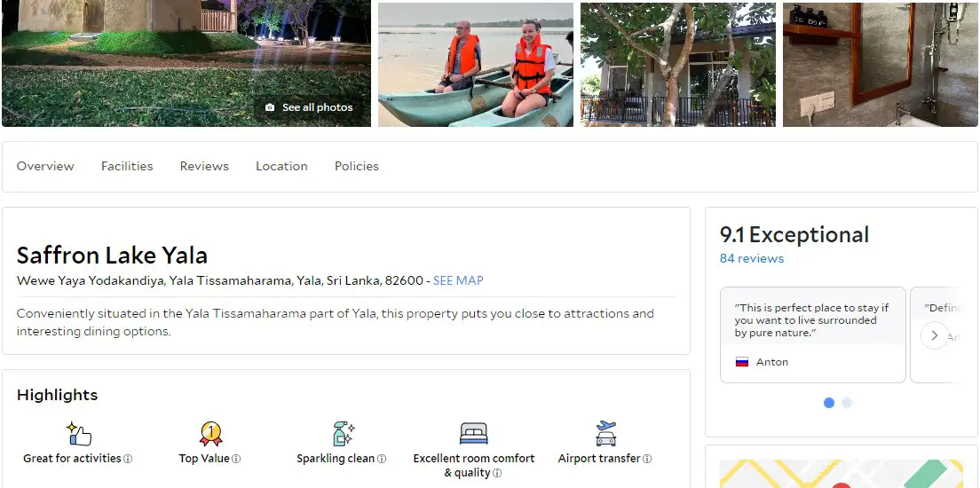Viewport: 980px width, 488px height.
Task: Select the first review carousel dot
Action: [x=829, y=403]
